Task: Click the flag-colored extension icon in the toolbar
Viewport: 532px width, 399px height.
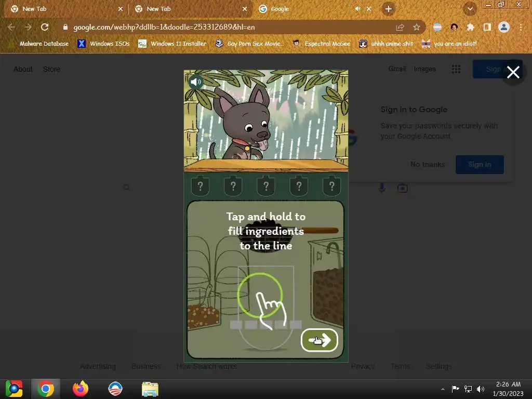Action: 437,27
